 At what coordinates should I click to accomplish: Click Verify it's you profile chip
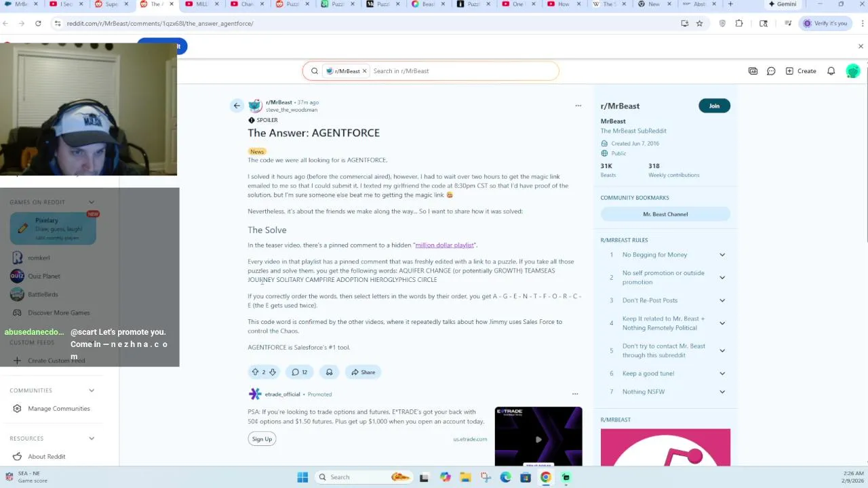(825, 23)
